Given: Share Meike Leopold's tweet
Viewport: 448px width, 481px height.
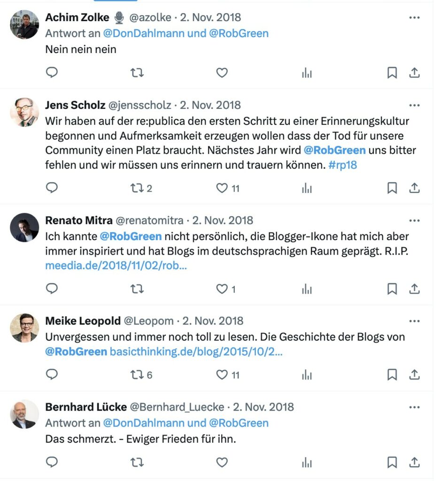Looking at the screenshot, I should point(414,374).
